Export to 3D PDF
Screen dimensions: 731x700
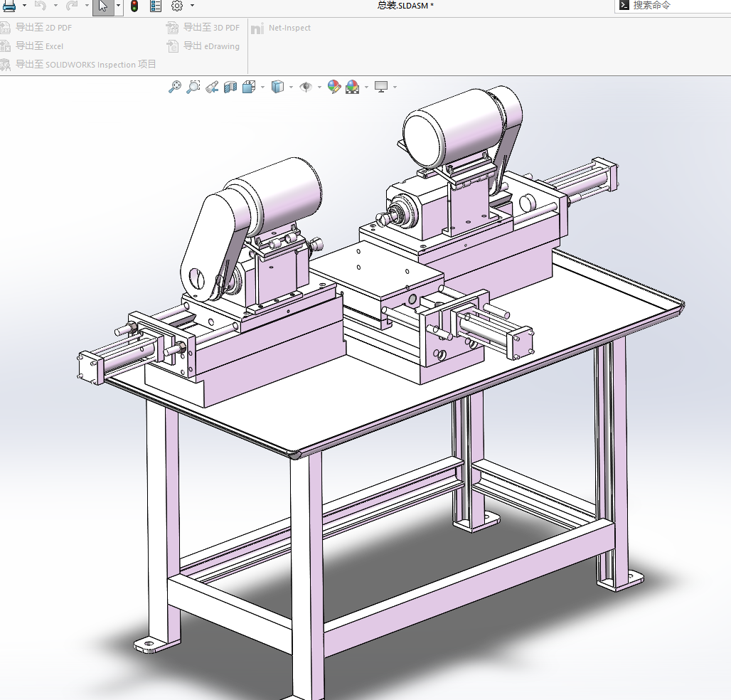[x=203, y=28]
